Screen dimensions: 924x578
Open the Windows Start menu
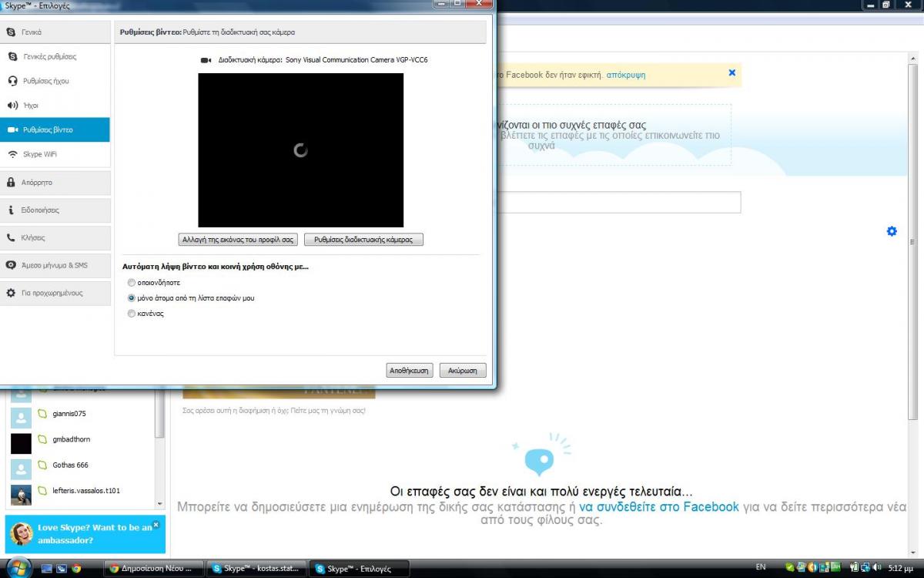(x=18, y=569)
